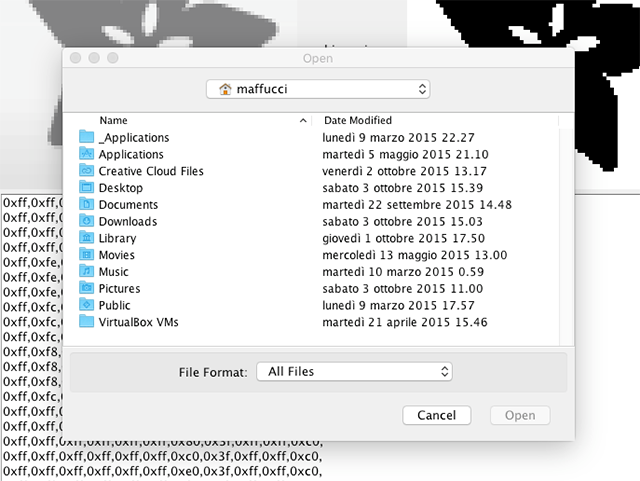Click the _Applications folder icon

coord(86,138)
